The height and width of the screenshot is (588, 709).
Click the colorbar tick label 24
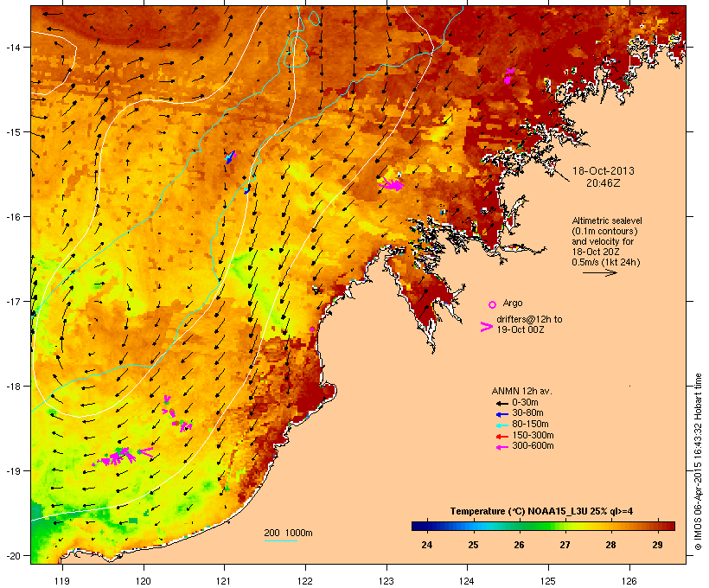click(427, 545)
